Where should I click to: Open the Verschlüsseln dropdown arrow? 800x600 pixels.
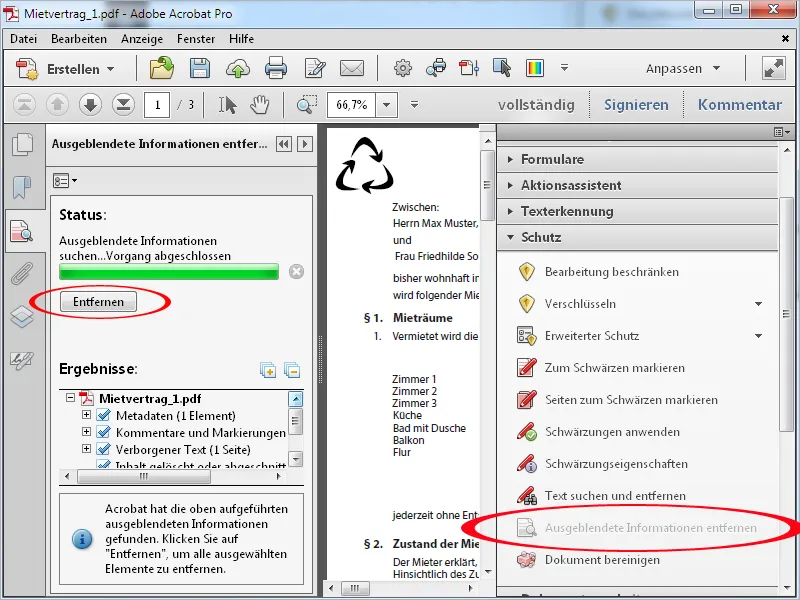[x=759, y=304]
